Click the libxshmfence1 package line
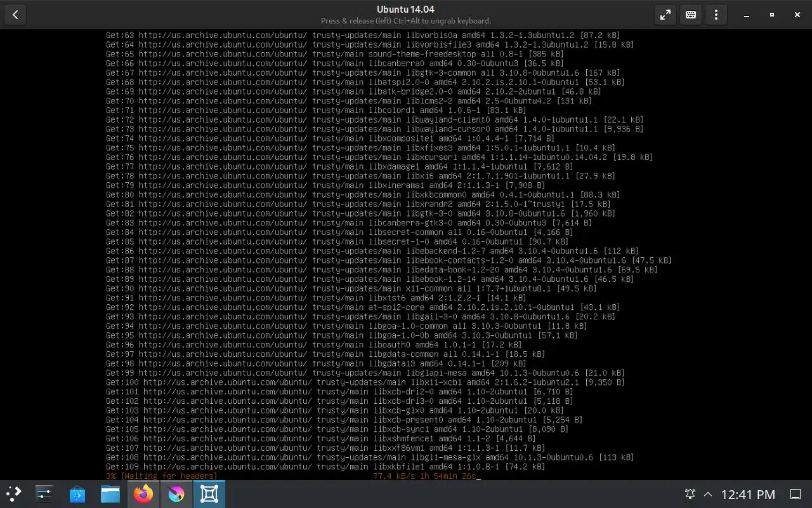 click(320, 438)
